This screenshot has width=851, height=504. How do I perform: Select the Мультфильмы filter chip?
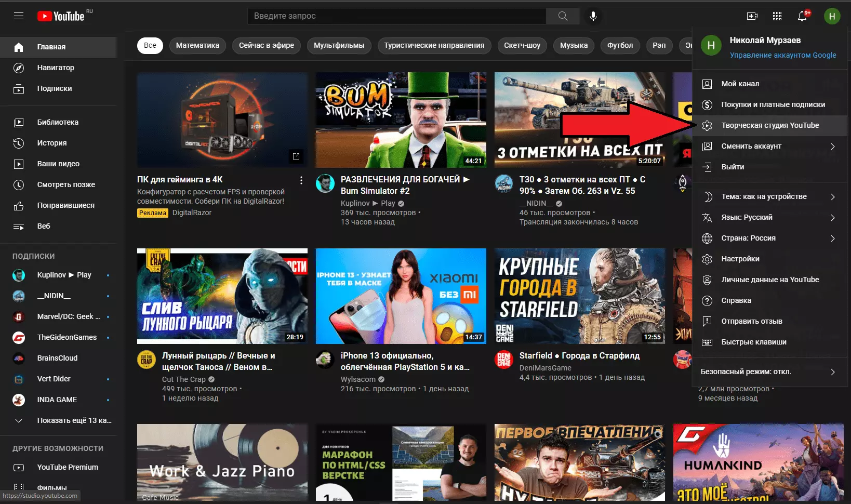[339, 45]
